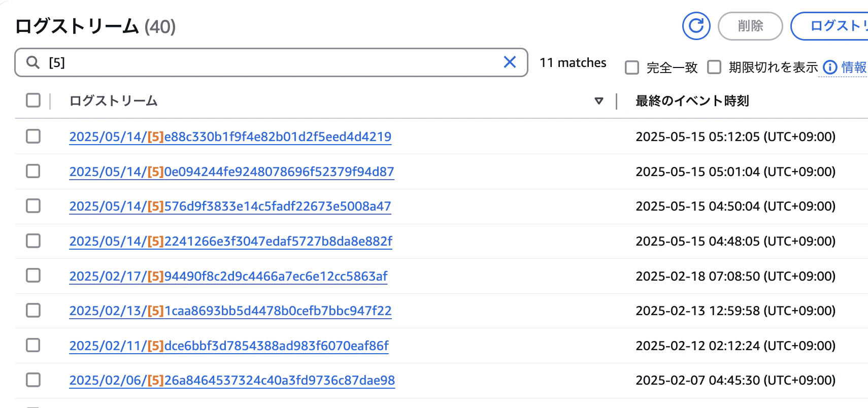Click the search magnifier icon
This screenshot has width=868, height=408.
click(33, 62)
